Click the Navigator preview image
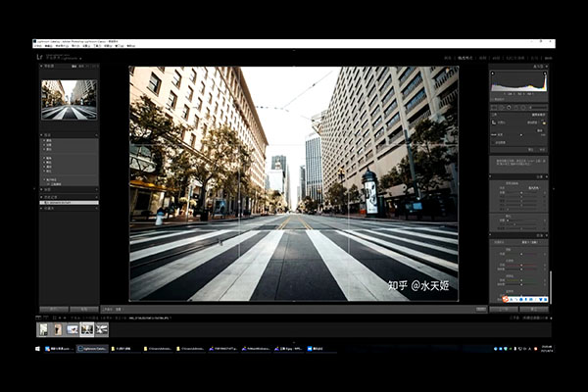Image resolution: width=588 pixels, height=392 pixels. click(x=69, y=100)
